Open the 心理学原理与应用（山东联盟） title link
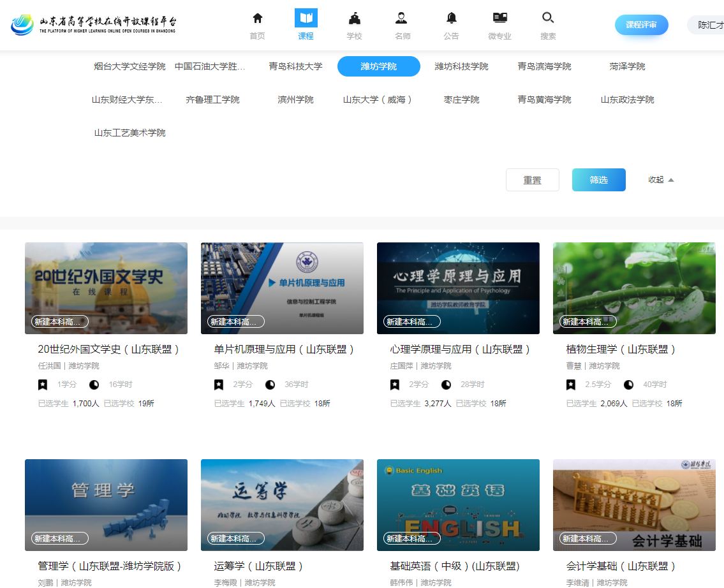The image size is (724, 588). click(461, 349)
